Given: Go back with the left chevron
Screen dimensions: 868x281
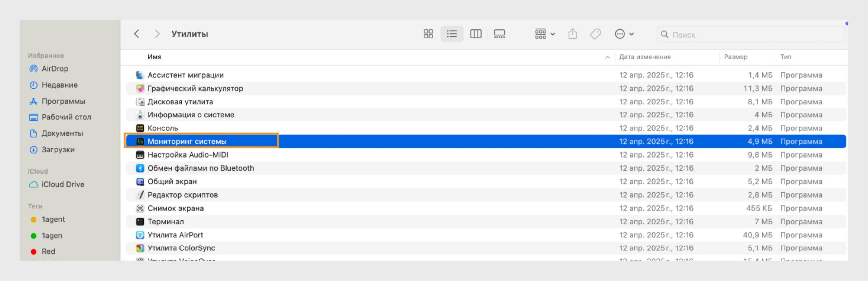Looking at the screenshot, I should [x=137, y=34].
